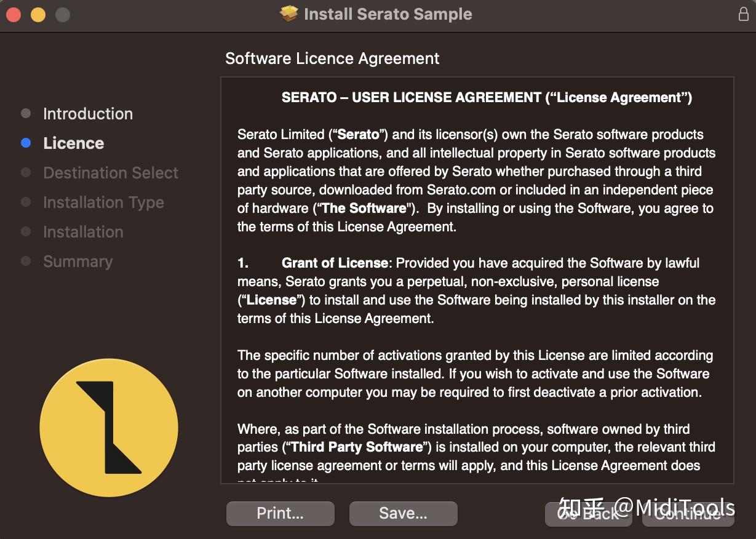Click the Install Serato Sample title text

[x=388, y=14]
